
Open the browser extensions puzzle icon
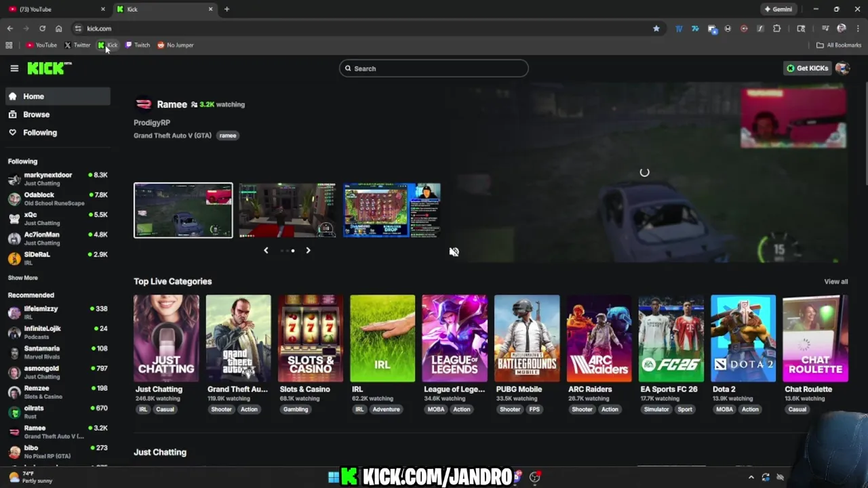[x=776, y=28]
